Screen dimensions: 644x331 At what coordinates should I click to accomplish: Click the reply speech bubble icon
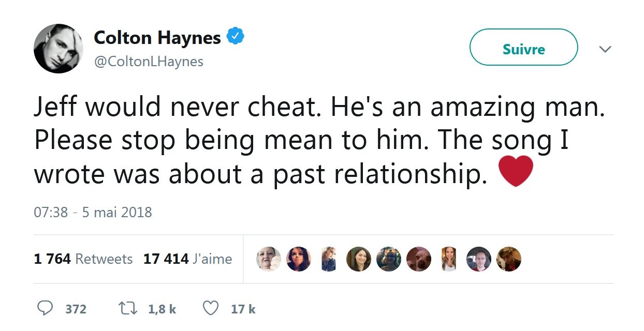pyautogui.click(x=47, y=309)
